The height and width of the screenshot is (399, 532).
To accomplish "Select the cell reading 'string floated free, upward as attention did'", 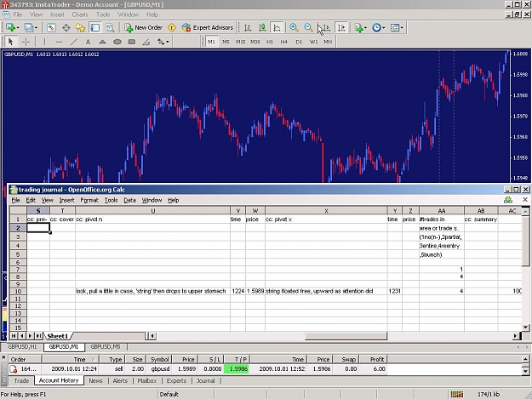I will 326,291.
